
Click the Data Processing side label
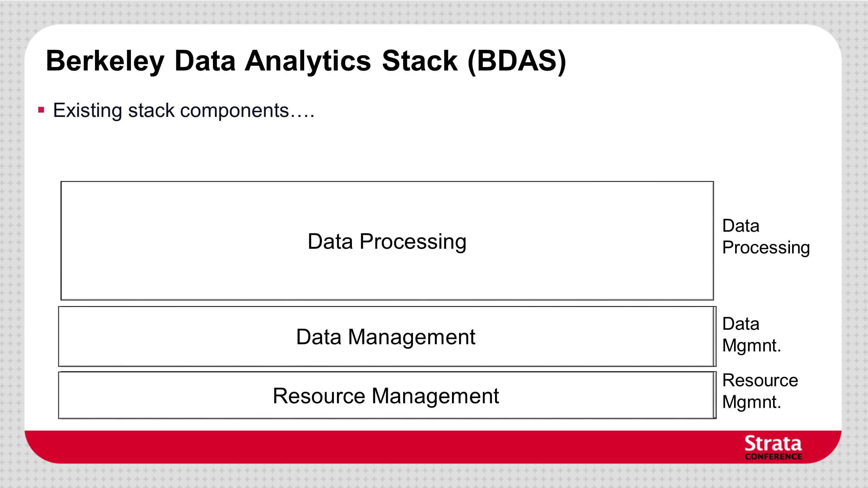(766, 237)
